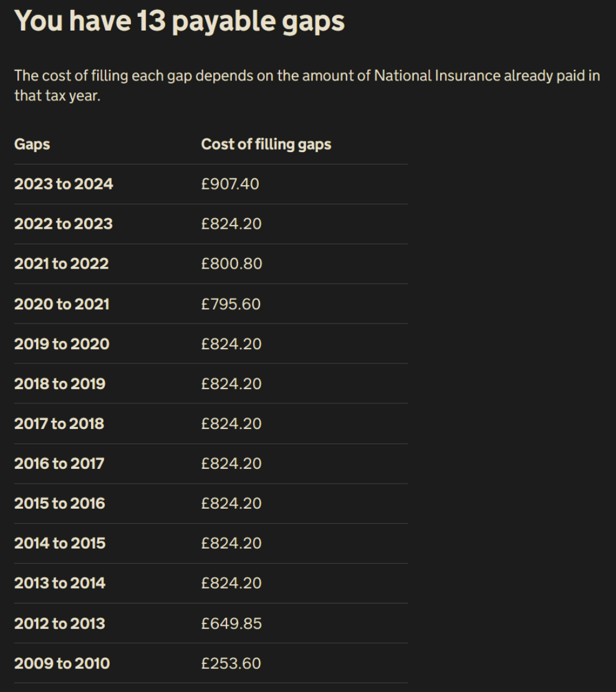Select the "2018 to 2019" gap label
Viewport: 616px width, 692px height.
pyautogui.click(x=60, y=384)
